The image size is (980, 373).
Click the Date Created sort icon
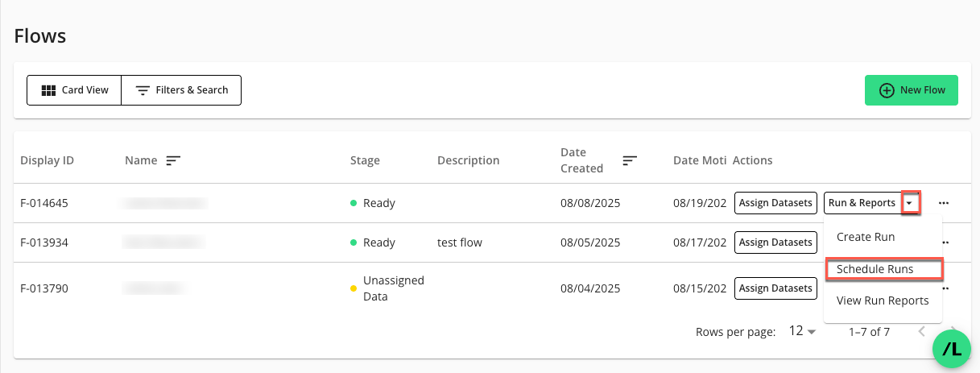tap(630, 160)
